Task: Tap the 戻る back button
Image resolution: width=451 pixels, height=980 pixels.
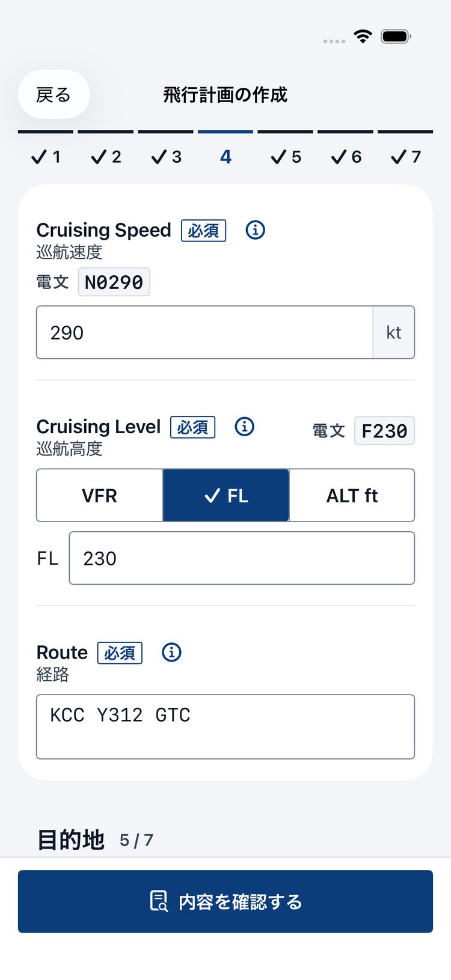Action: (54, 94)
